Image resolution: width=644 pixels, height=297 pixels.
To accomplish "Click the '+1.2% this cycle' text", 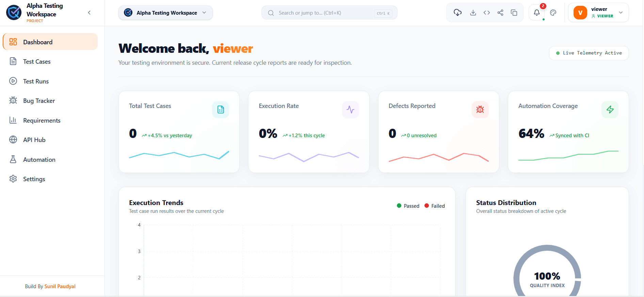I will pyautogui.click(x=304, y=136).
